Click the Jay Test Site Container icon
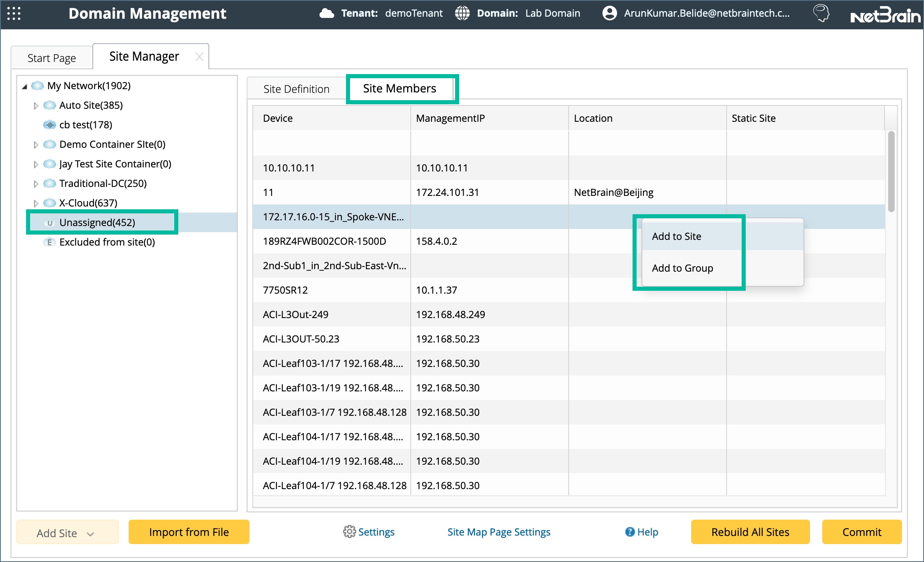Viewport: 924px width, 562px height. pos(50,164)
